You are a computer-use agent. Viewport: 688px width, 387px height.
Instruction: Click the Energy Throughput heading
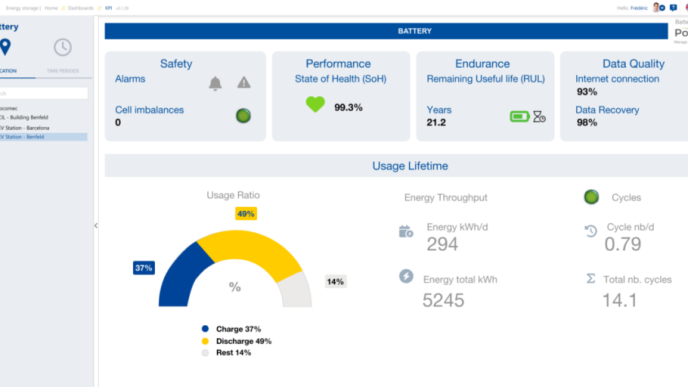[x=446, y=198]
